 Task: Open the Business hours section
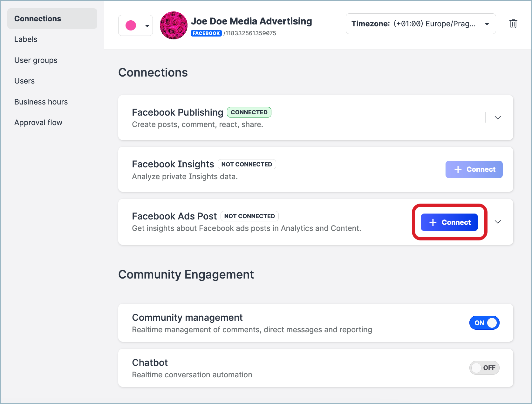(41, 102)
